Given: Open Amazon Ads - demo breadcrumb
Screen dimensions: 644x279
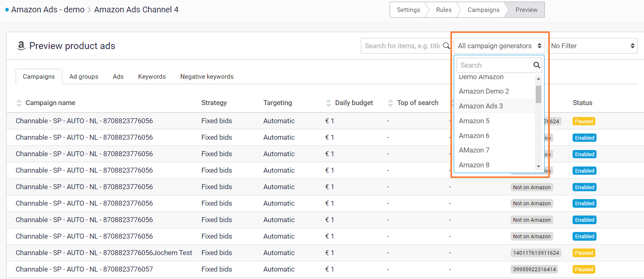Looking at the screenshot, I should (x=47, y=9).
